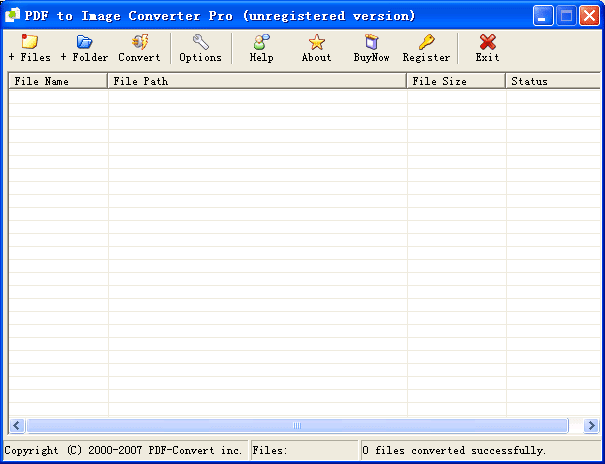Click the horizontal scrollbar right arrow
The width and height of the screenshot is (605, 464).
point(591,425)
